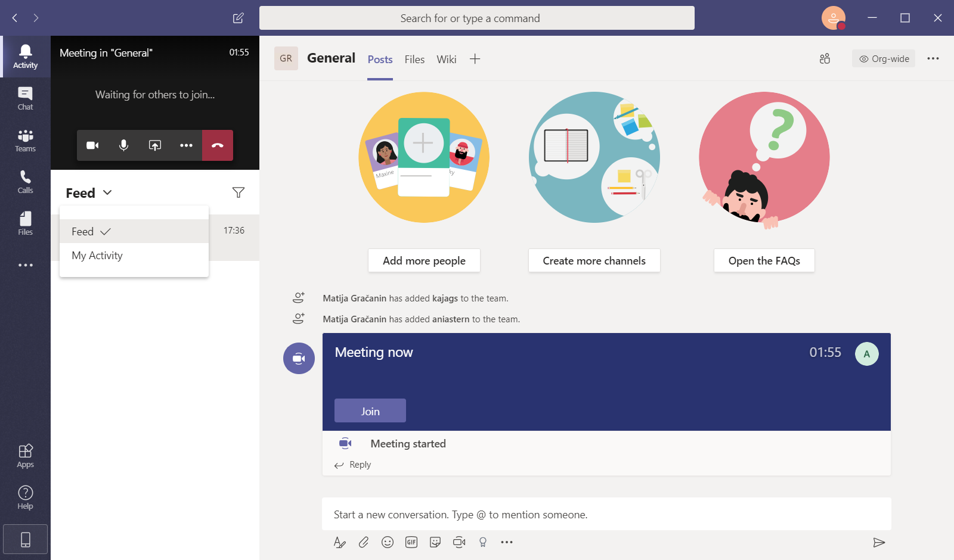Screen dimensions: 954x560
Task: Click the search or command box
Action: [477, 18]
